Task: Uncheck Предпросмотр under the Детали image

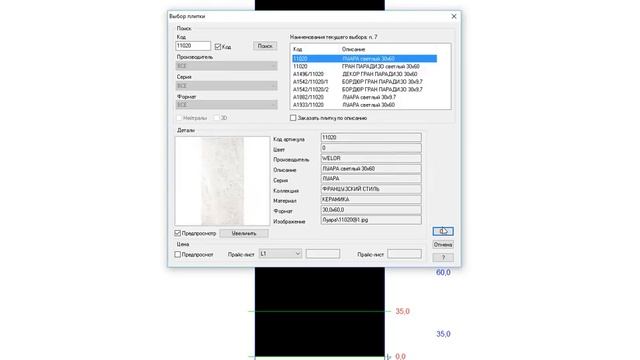Action: [x=178, y=233]
